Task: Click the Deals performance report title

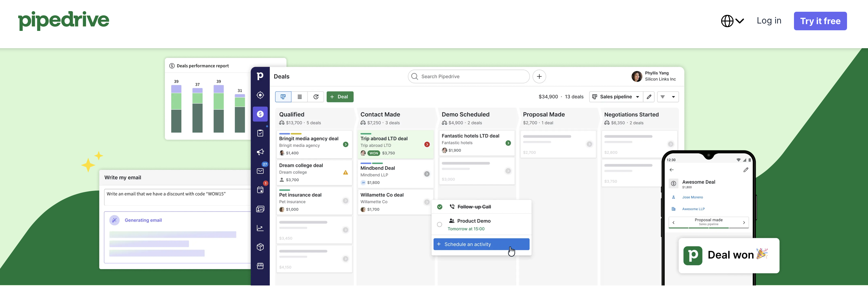Action: click(203, 66)
